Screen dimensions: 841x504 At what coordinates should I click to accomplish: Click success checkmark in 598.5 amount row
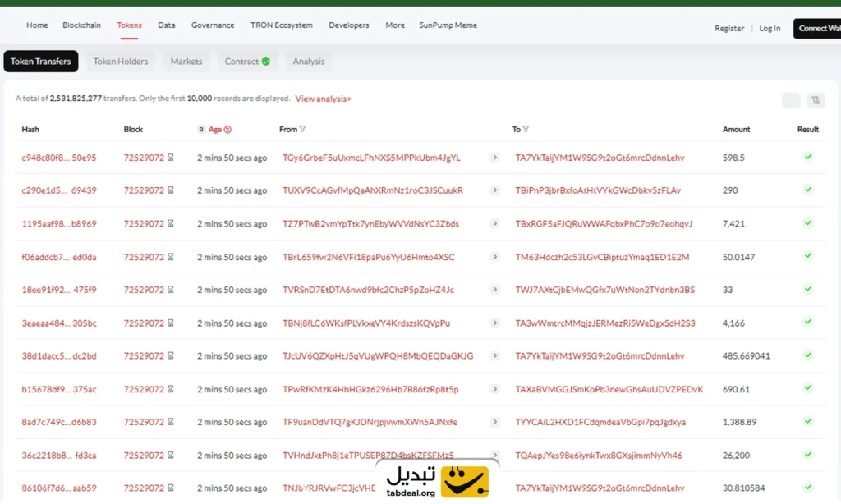pyautogui.click(x=808, y=157)
